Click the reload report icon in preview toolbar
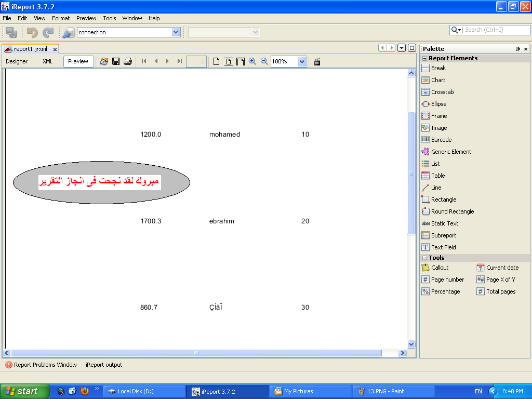Image resolution: width=532 pixels, height=399 pixels. (x=104, y=61)
